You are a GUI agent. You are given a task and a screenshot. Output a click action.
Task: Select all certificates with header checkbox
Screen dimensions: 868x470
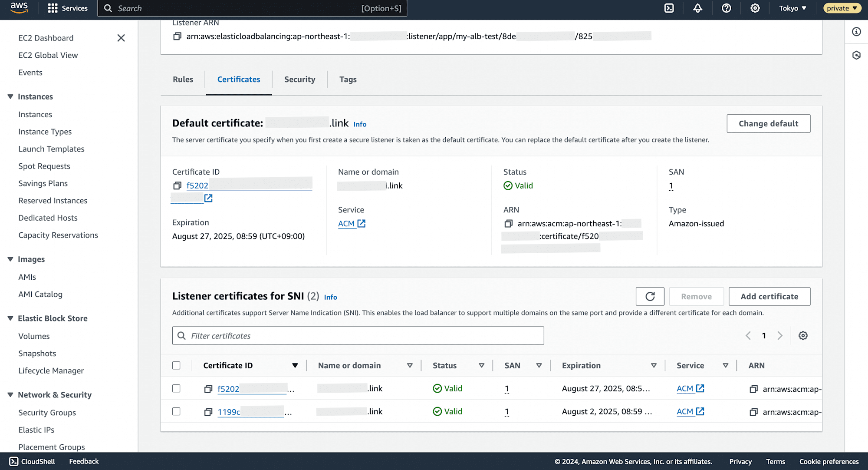tap(176, 365)
